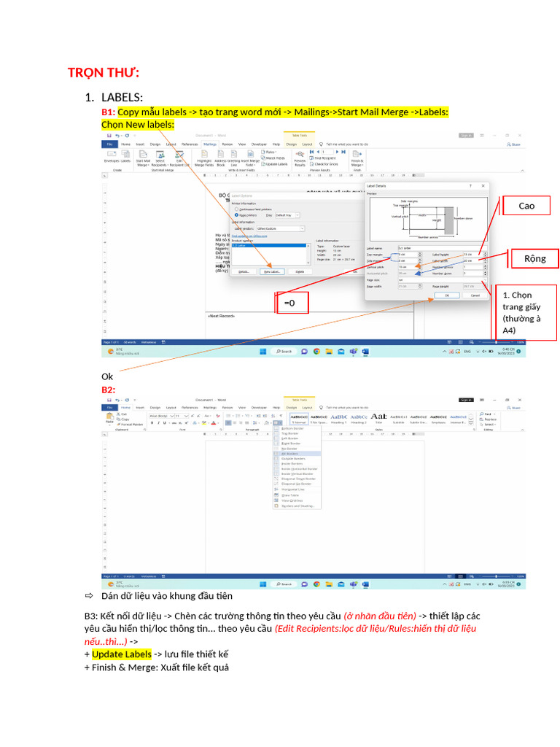Open Borders dropdown arrow in Paragraph group

[281, 422]
